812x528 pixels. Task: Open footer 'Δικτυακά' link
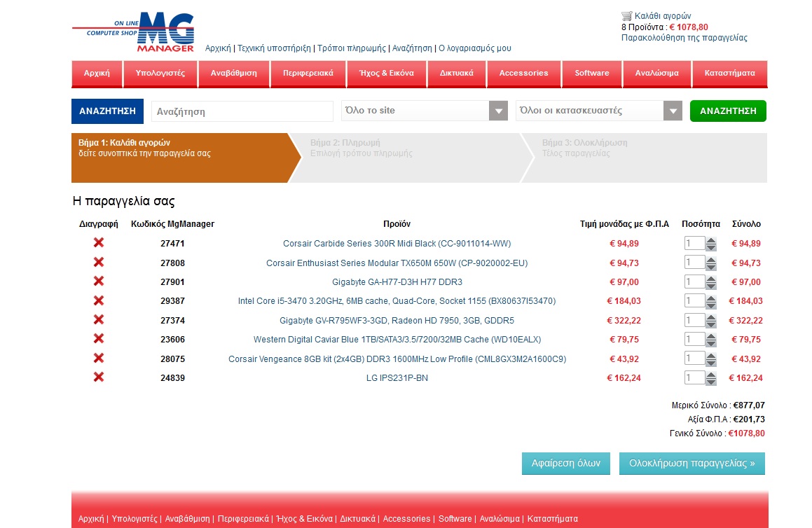(x=357, y=519)
